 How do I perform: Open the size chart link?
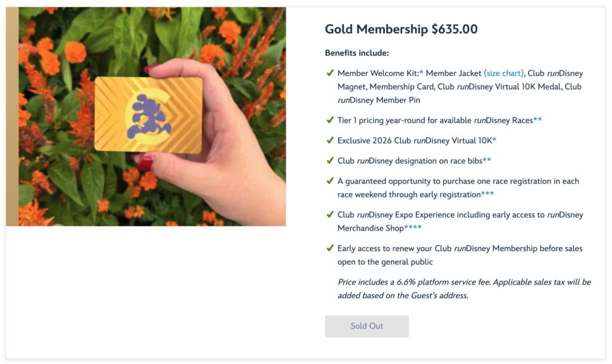[x=504, y=74]
